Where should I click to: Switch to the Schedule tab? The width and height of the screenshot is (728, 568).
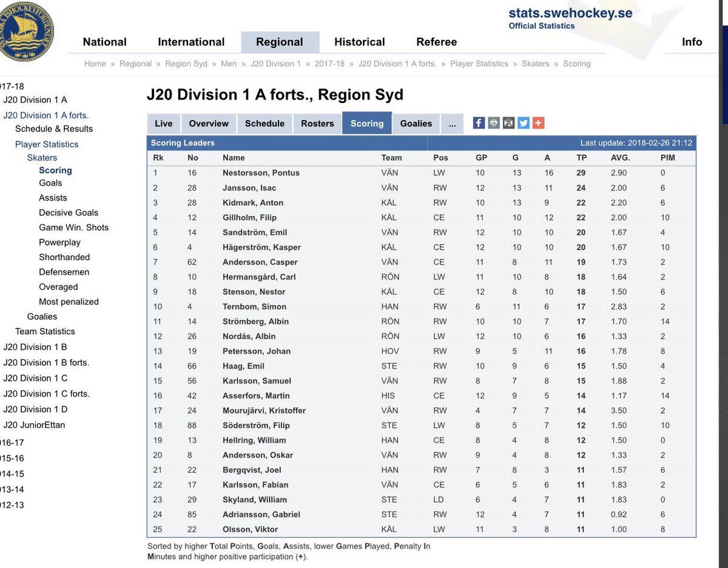click(265, 123)
